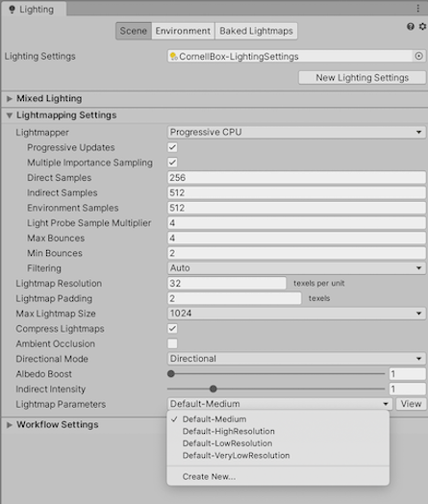Click the object picker circle for Lighting Settings
The image size is (428, 504).
418,56
